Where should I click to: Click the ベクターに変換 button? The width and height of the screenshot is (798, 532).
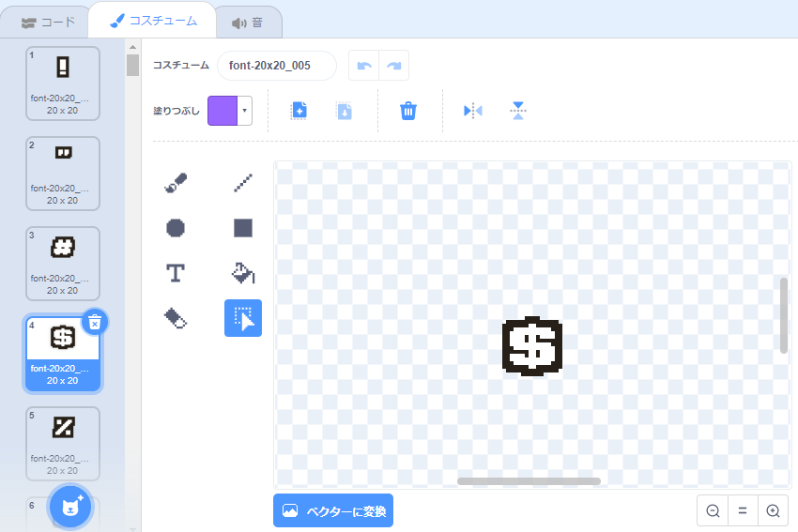tap(333, 510)
